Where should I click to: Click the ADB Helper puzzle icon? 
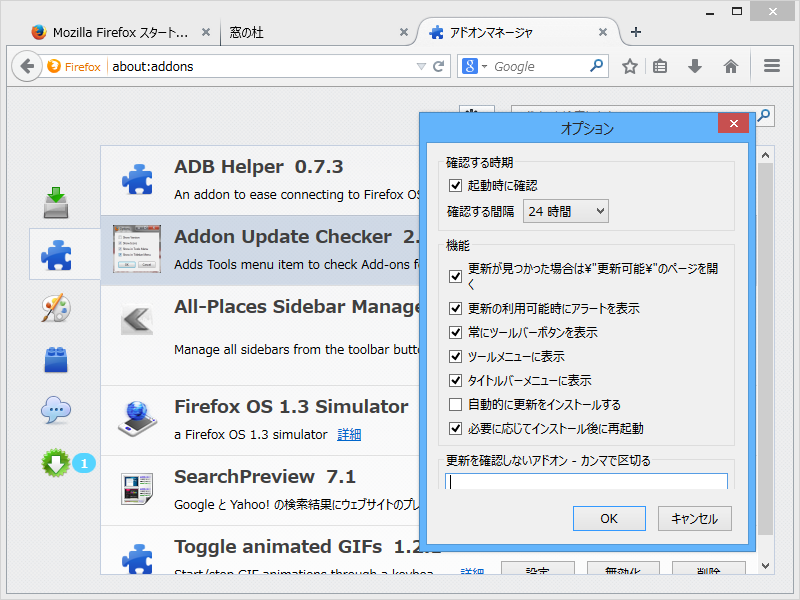point(137,179)
